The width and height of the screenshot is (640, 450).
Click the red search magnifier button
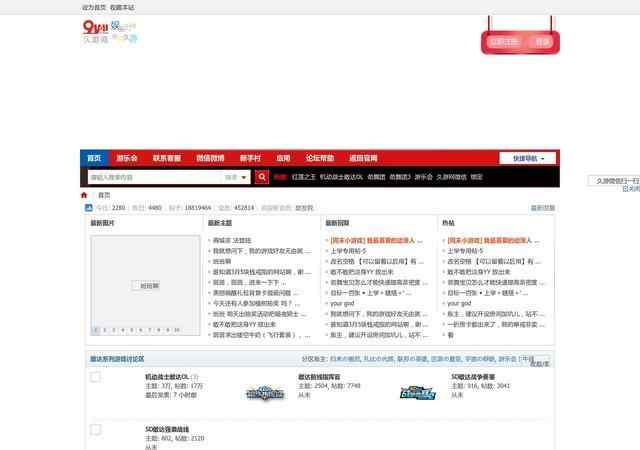263,177
